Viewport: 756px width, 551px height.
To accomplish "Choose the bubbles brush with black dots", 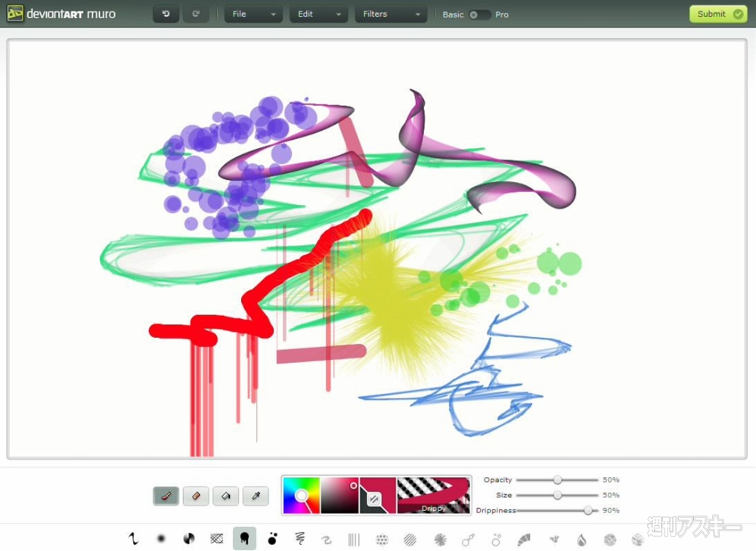I will [x=272, y=538].
